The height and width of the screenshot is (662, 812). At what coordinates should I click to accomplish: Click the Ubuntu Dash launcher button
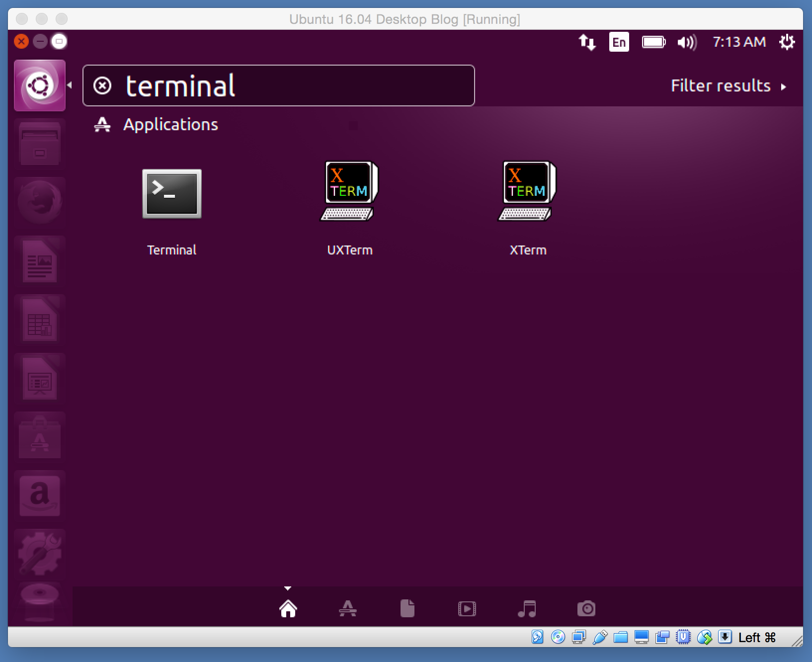(40, 85)
